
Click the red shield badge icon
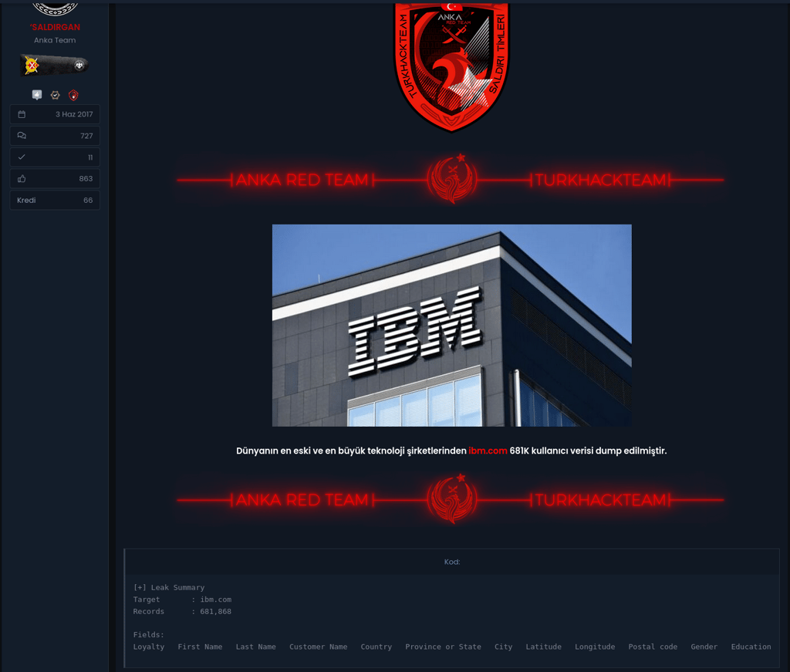point(73,95)
